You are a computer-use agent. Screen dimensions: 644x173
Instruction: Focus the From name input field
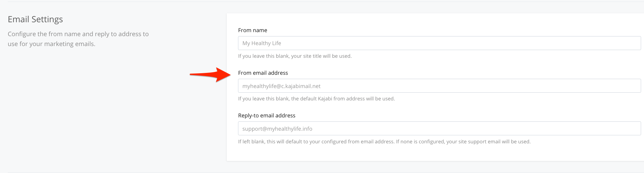point(439,43)
